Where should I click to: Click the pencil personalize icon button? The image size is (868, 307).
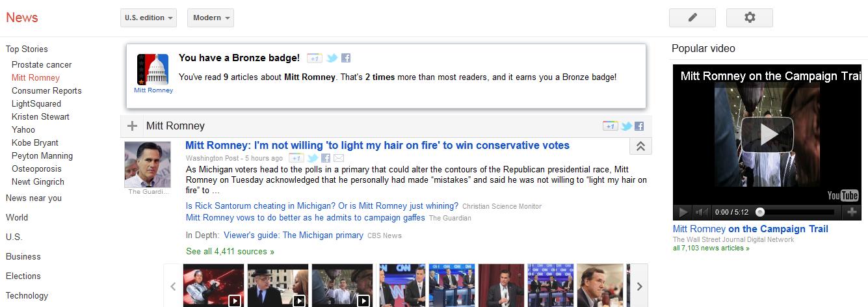pos(692,18)
